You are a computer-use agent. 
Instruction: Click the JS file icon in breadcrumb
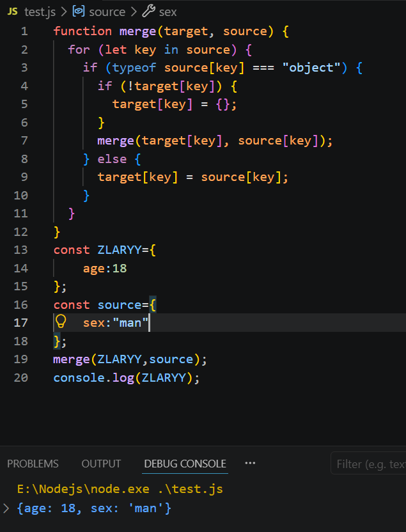point(13,12)
